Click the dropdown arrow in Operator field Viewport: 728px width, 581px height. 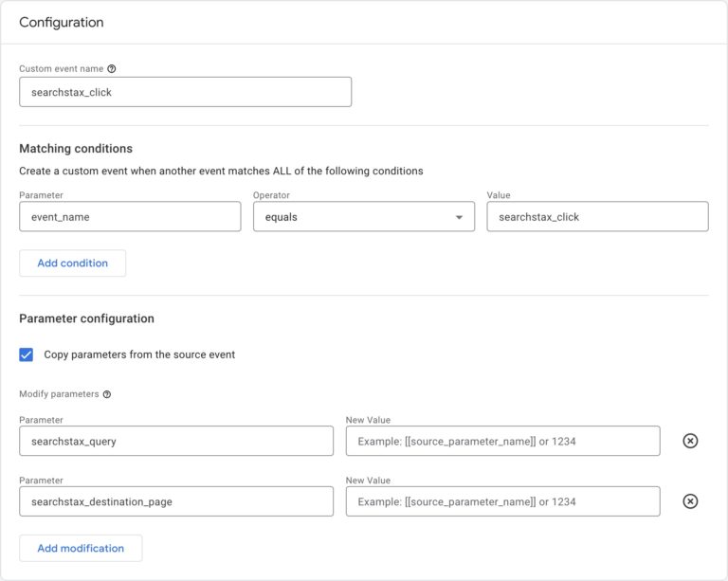459,217
